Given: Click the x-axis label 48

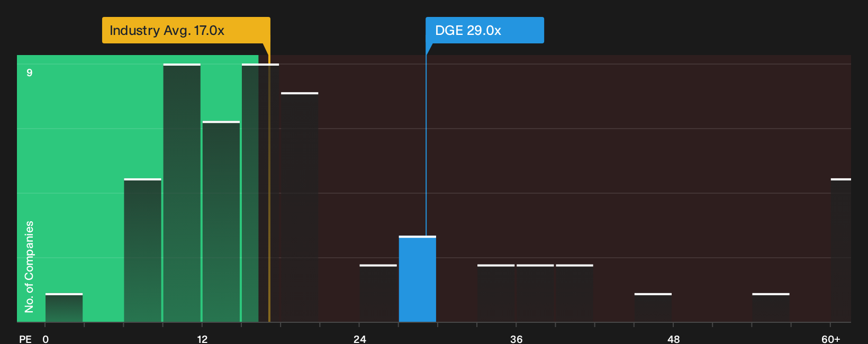Looking at the screenshot, I should pyautogui.click(x=673, y=339).
